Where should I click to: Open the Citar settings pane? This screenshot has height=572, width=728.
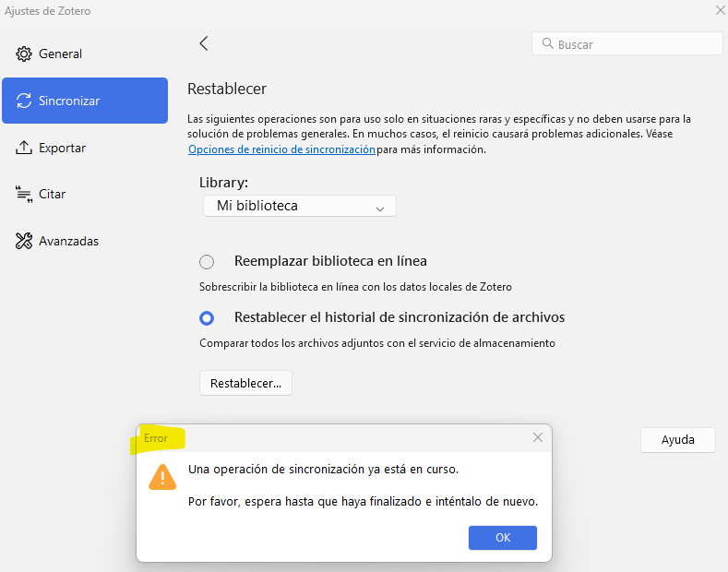(85, 194)
